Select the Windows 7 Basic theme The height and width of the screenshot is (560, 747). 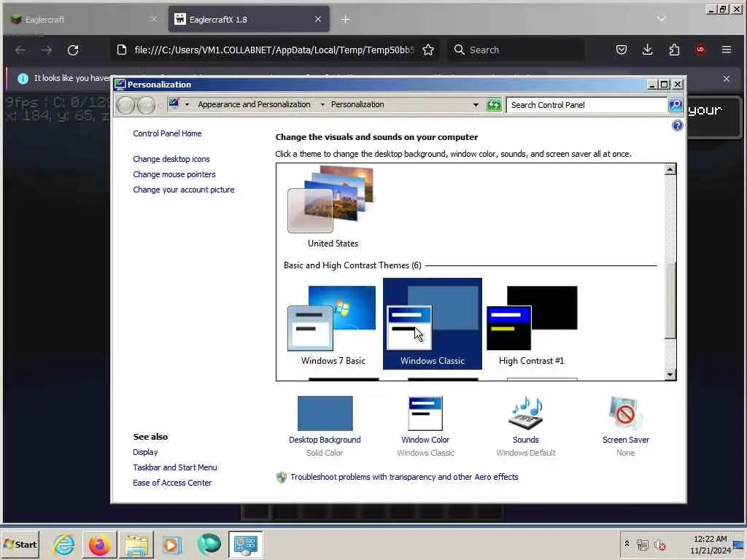pyautogui.click(x=333, y=324)
